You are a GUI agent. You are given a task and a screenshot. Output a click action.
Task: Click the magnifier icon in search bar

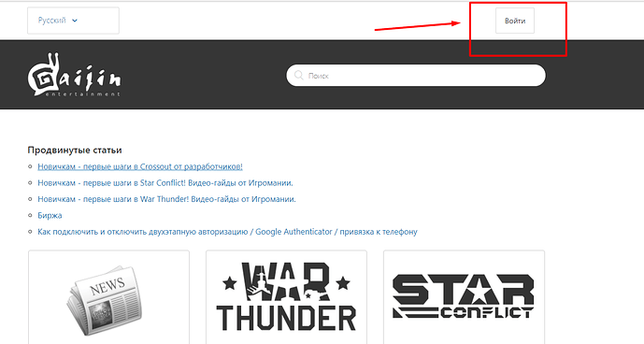coord(299,75)
